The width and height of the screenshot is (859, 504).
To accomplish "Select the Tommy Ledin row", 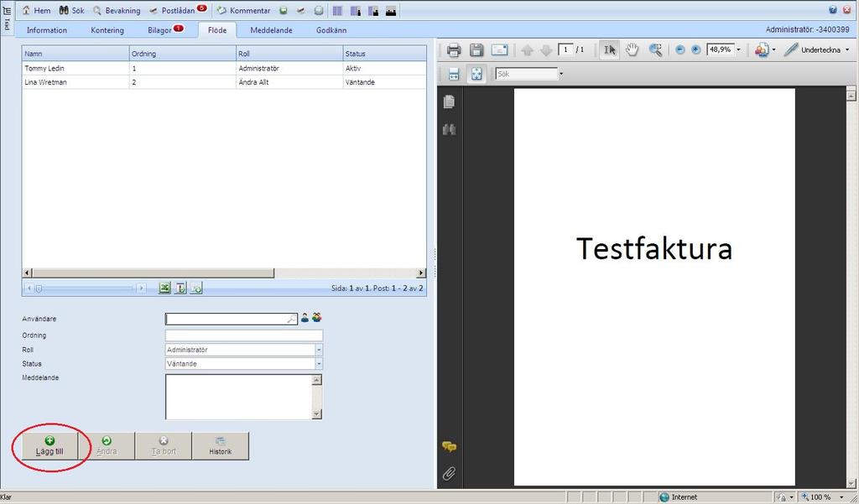I will coord(223,69).
